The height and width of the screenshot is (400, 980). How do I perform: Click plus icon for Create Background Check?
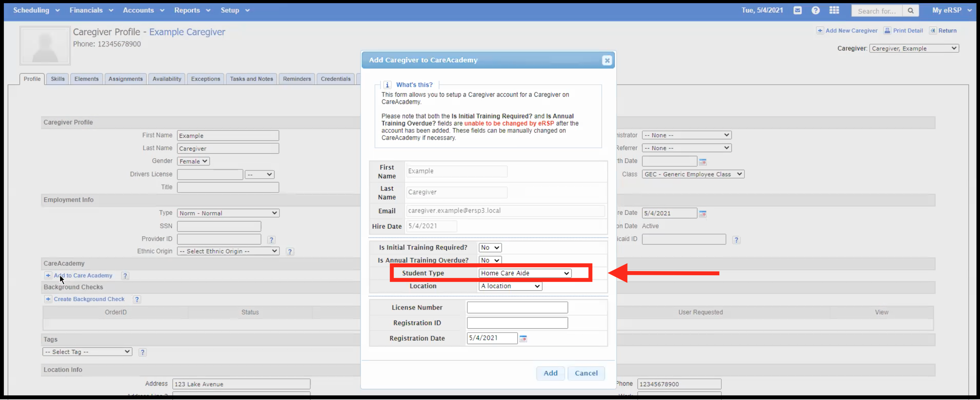click(48, 299)
